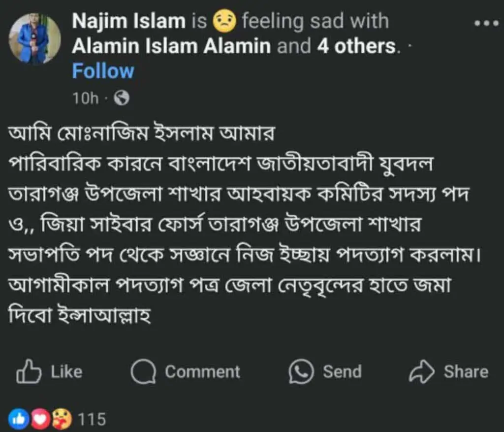Viewport: 504px width, 432px height.
Task: Open the 10h post timestamp
Action: tap(85, 99)
